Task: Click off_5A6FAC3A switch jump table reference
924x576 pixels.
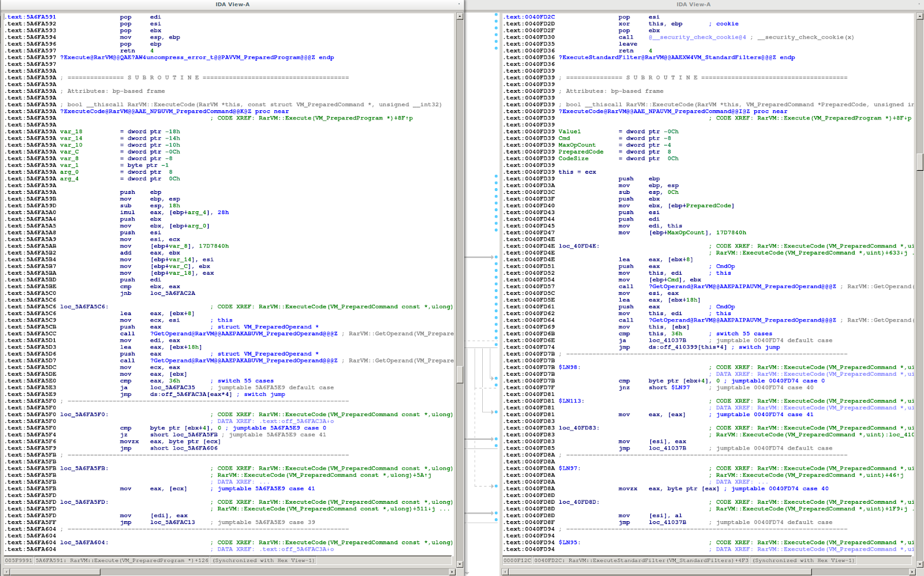Action: coord(191,395)
